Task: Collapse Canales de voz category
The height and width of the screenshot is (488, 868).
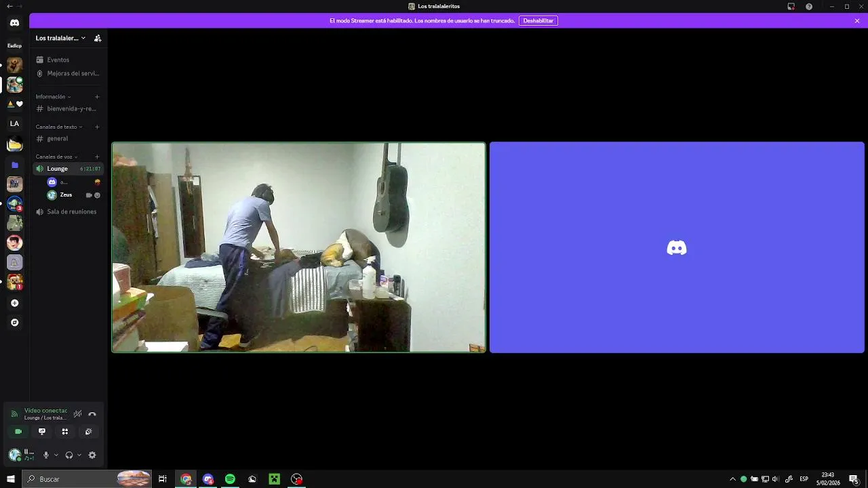Action: click(57, 157)
